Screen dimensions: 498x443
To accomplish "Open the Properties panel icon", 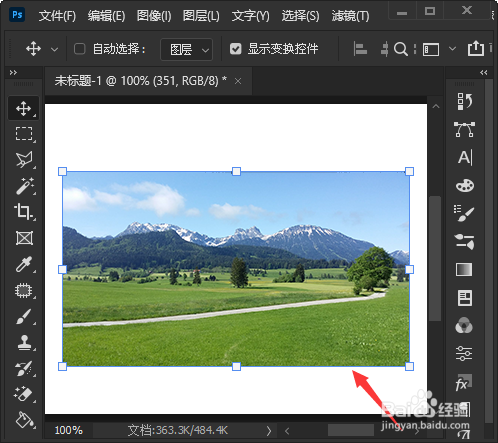I will point(465,298).
